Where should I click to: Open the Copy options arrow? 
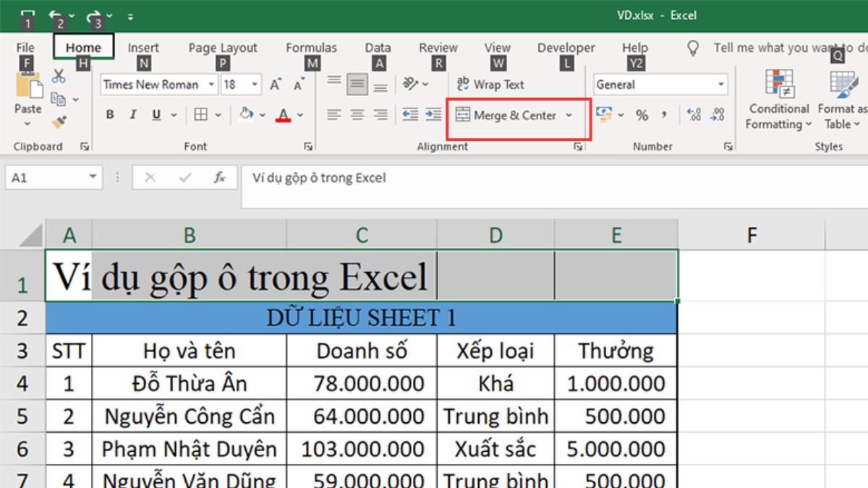pos(75,99)
